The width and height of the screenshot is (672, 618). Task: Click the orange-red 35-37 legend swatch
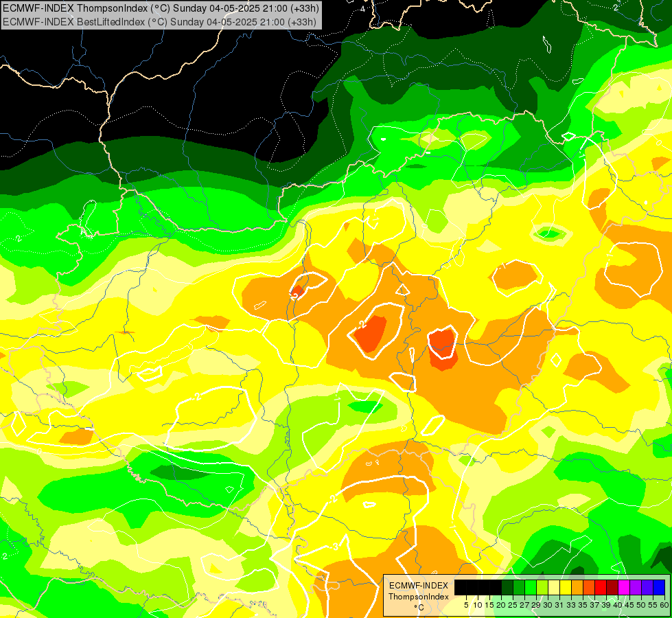pyautogui.click(x=589, y=587)
